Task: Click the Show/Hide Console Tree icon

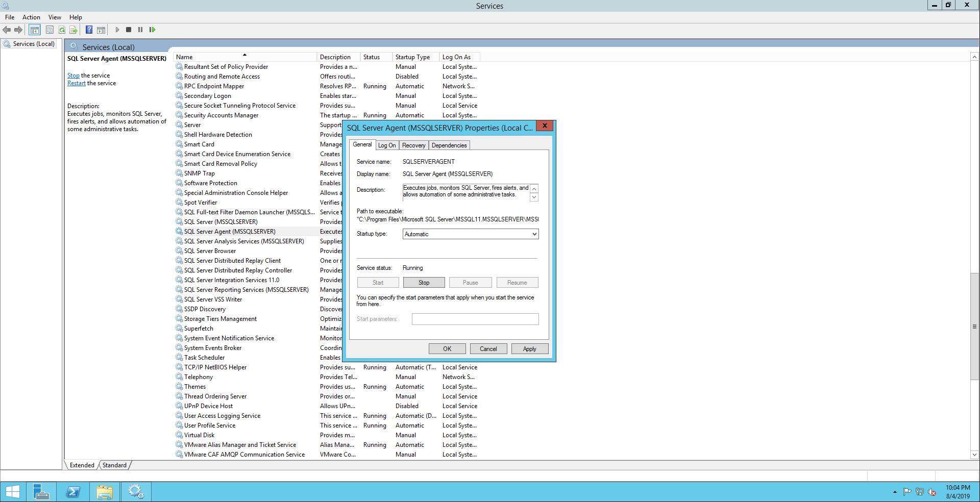Action: tap(34, 30)
